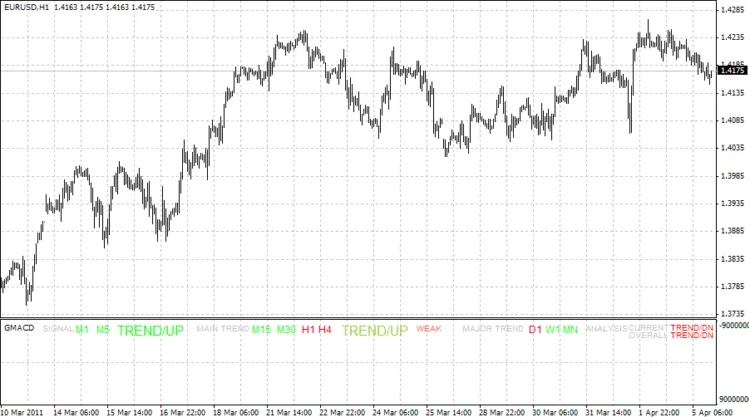Click the 28 Mar 22:00 time label
The width and height of the screenshot is (749, 417).
[x=502, y=412]
